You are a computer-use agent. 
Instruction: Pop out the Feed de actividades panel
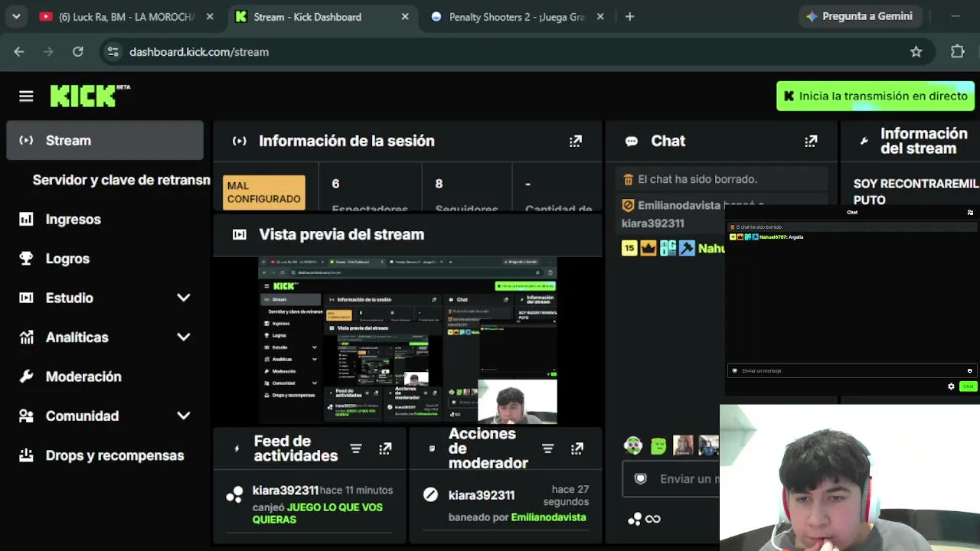click(x=385, y=448)
